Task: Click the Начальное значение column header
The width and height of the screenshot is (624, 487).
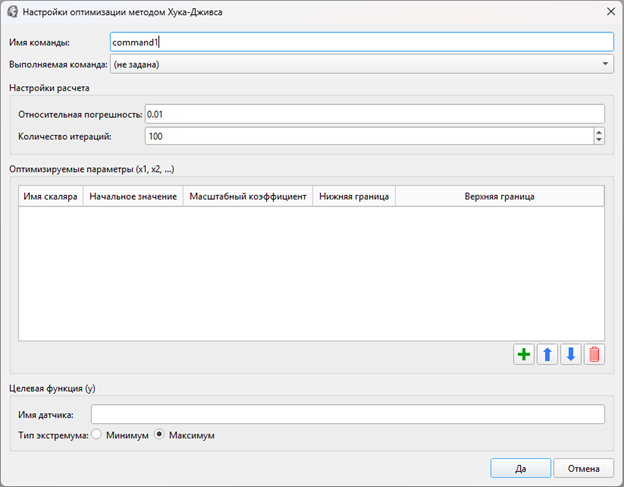Action: (133, 197)
